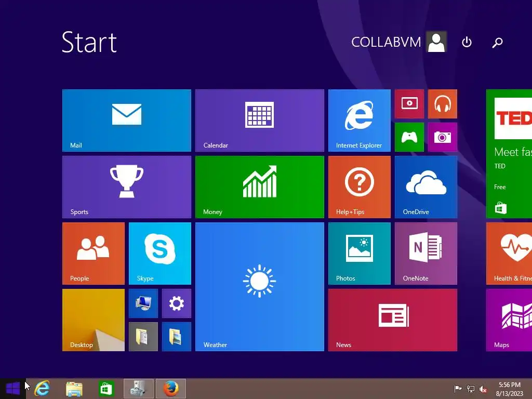Open the clock showing 5:56 PM

510,389
